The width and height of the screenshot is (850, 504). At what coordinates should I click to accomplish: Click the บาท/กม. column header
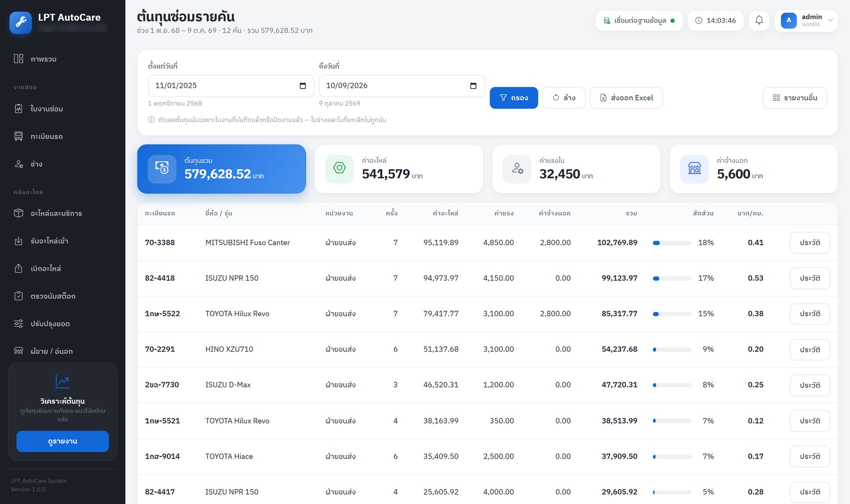(750, 213)
